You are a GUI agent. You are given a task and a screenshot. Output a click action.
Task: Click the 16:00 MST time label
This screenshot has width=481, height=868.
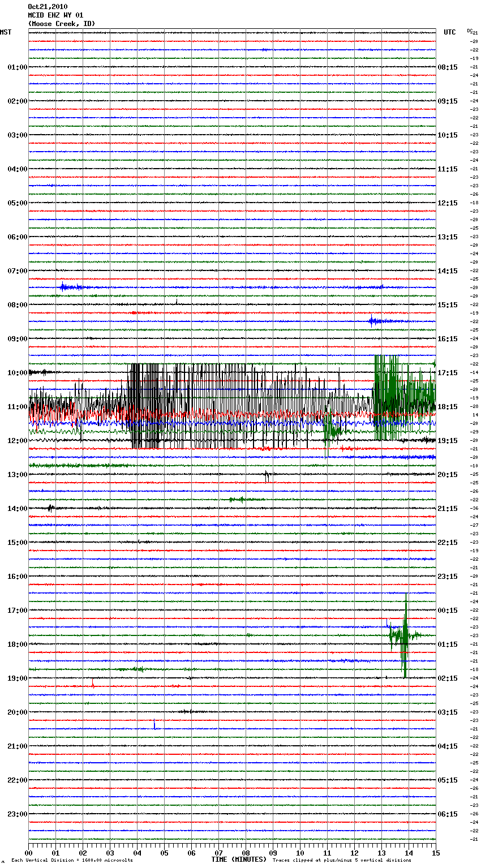coord(17,577)
